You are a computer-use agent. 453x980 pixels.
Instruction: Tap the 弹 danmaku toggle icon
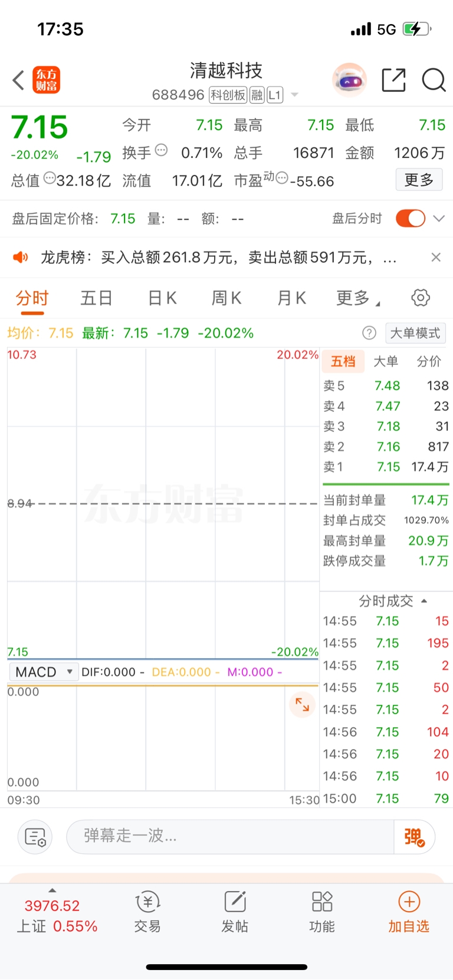(x=415, y=837)
